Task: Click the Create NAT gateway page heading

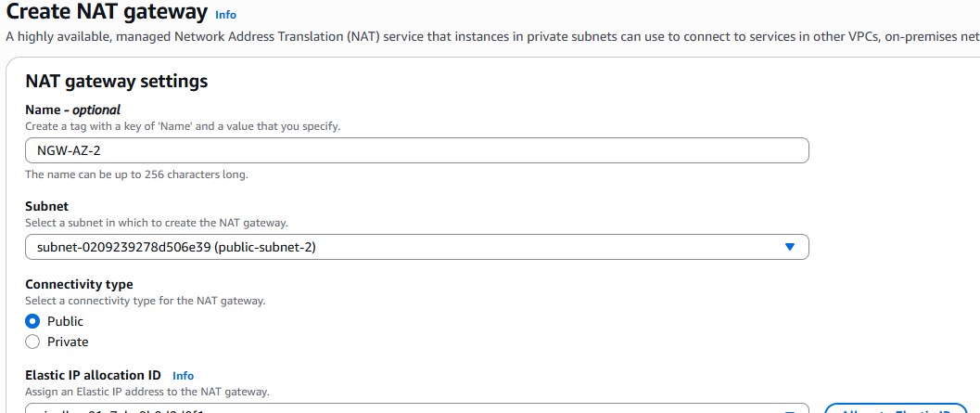Action: pyautogui.click(x=107, y=13)
